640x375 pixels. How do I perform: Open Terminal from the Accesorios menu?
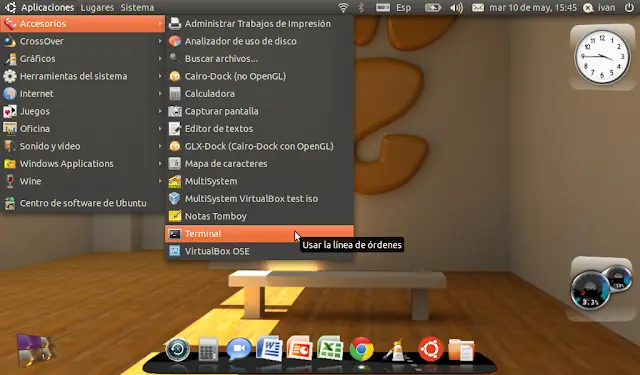point(259,234)
